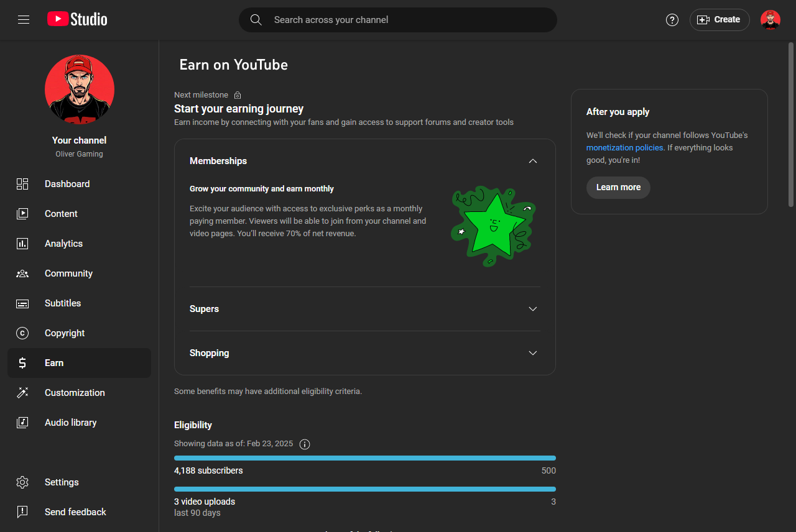Click the search magnifier icon
Image resolution: width=796 pixels, height=532 pixels.
coord(256,20)
